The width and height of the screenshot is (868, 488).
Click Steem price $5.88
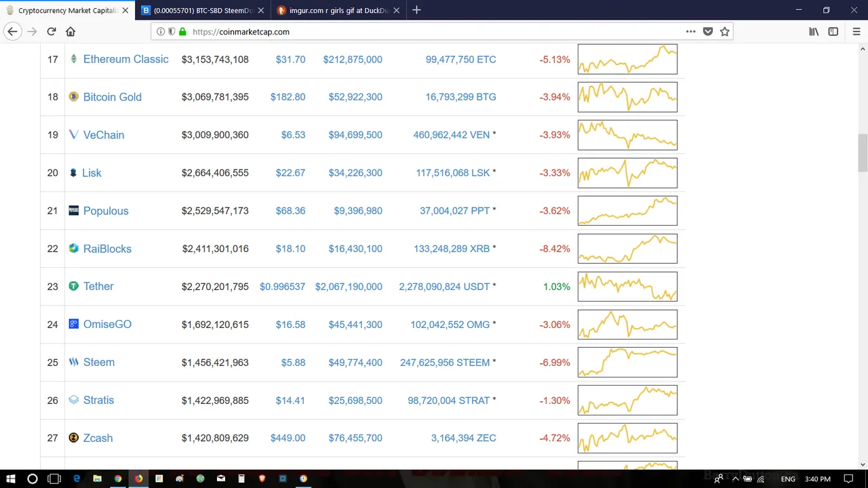point(293,362)
